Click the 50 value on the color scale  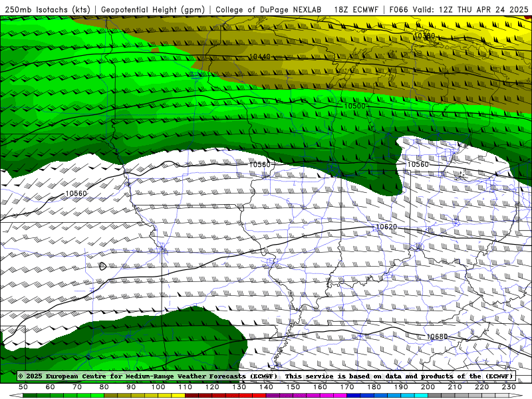point(23,387)
